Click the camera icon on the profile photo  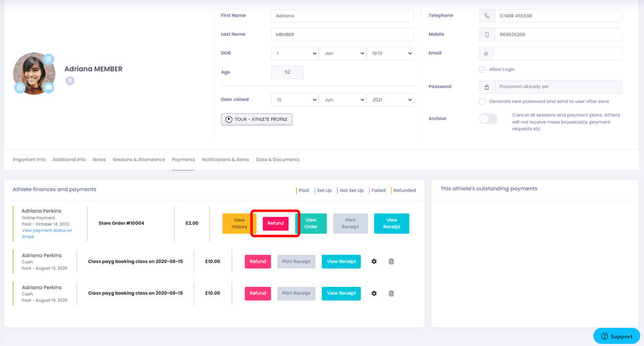(48, 87)
